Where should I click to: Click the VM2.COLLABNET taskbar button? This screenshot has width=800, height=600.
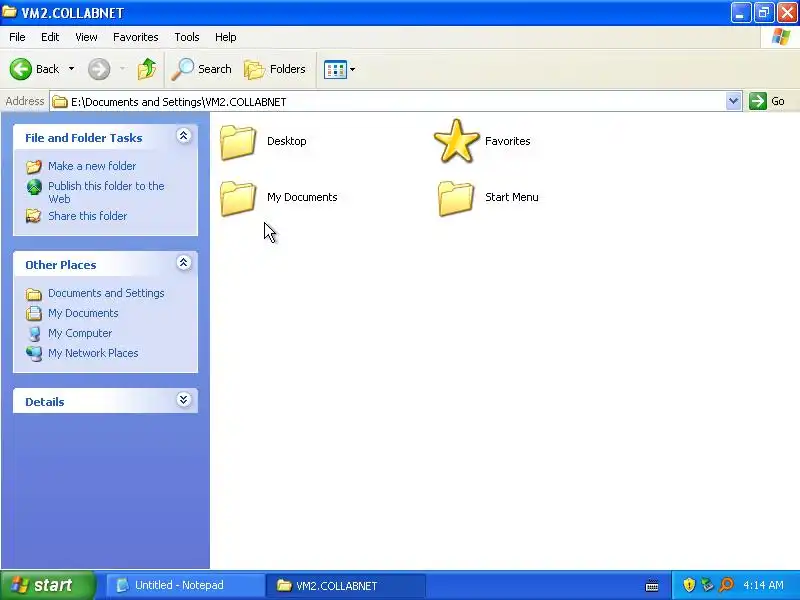[x=345, y=585]
